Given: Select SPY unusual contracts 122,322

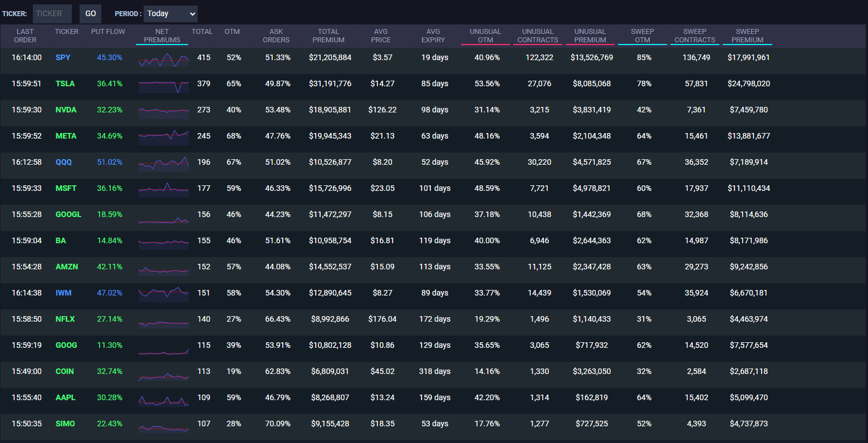Looking at the screenshot, I should pos(540,57).
